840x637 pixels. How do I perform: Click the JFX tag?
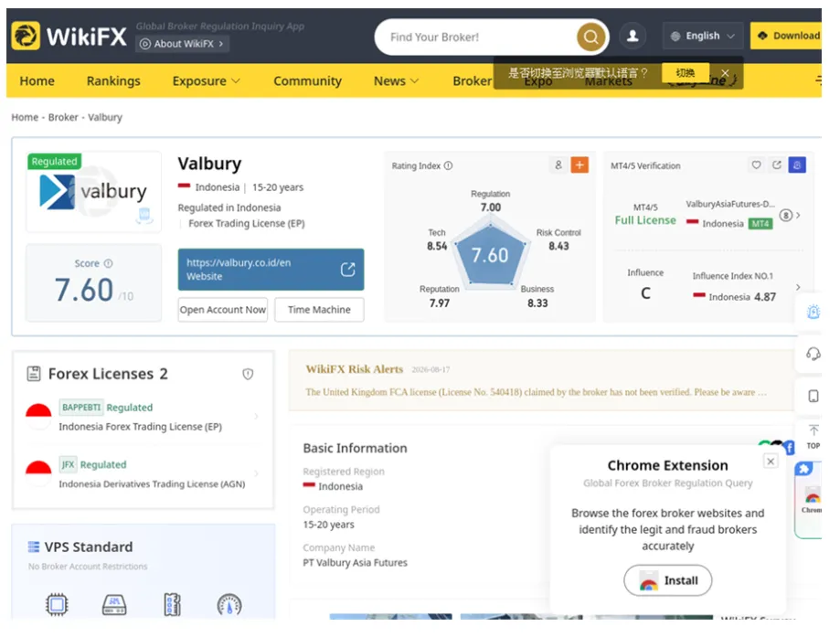point(68,464)
